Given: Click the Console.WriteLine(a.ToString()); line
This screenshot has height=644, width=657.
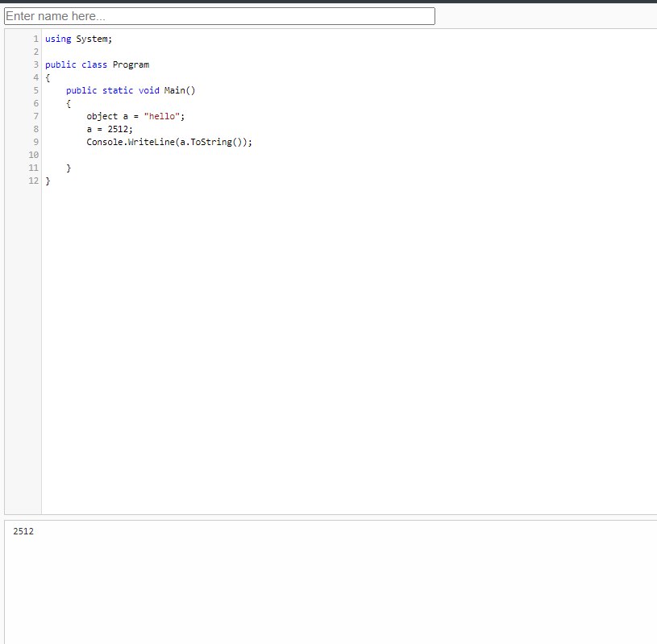Looking at the screenshot, I should [x=169, y=142].
